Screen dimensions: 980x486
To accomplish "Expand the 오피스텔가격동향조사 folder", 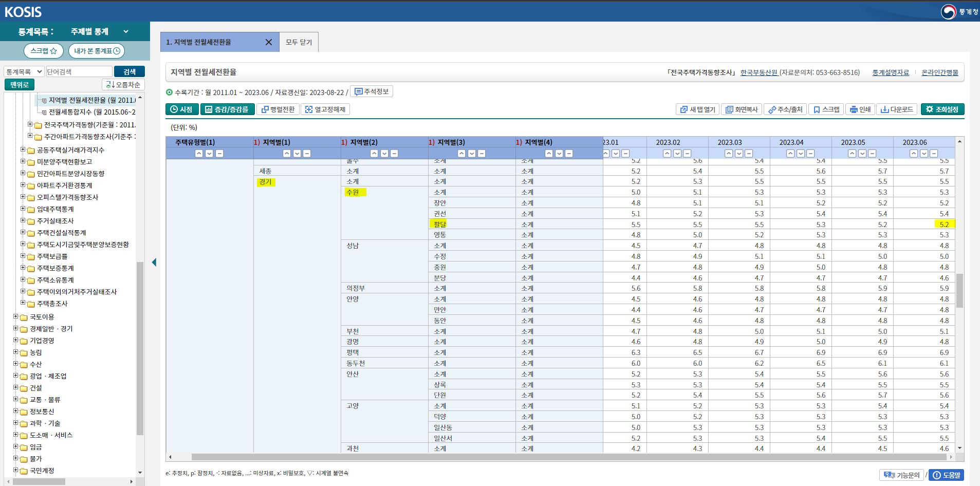I will tap(23, 197).
